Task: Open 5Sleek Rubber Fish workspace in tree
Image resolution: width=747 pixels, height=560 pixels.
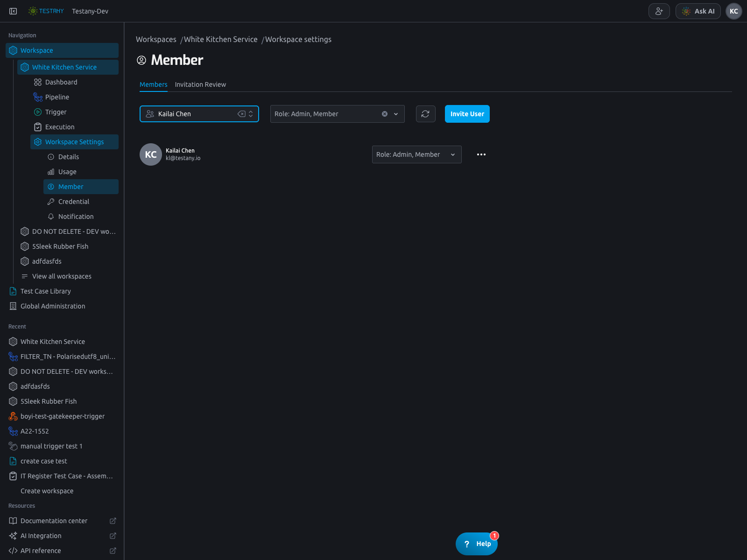Action: point(68,246)
